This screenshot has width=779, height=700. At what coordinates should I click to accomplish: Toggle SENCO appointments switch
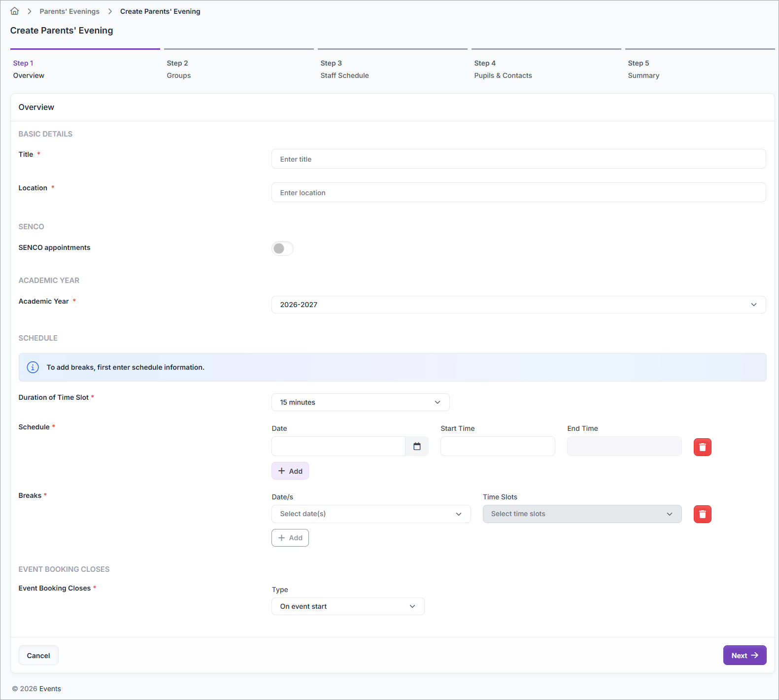pos(282,248)
